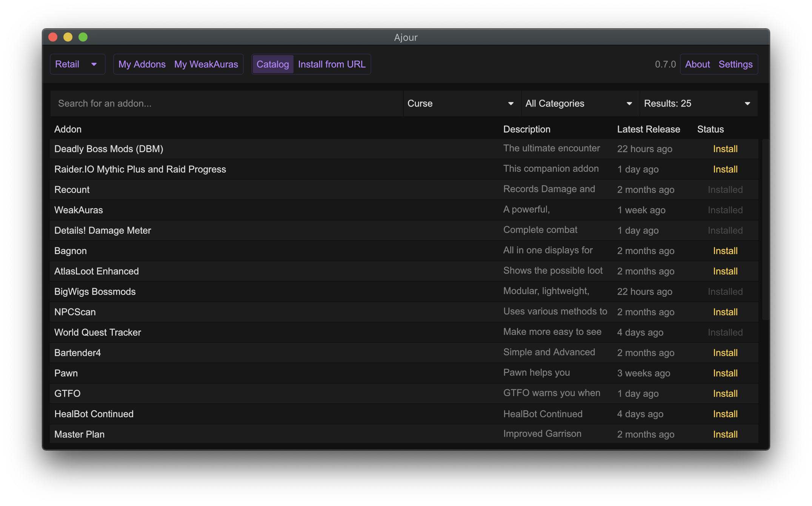Install AtlasLoot Enhanced
The image size is (812, 506).
[725, 271]
